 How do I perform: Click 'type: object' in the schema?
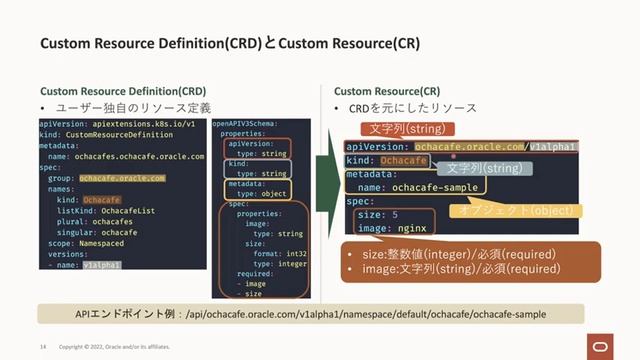pos(262,194)
